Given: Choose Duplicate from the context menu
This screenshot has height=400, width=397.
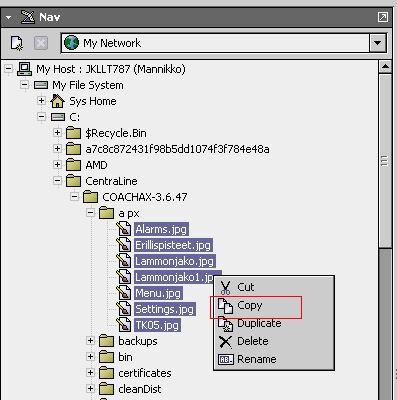Looking at the screenshot, I should coord(274,323).
